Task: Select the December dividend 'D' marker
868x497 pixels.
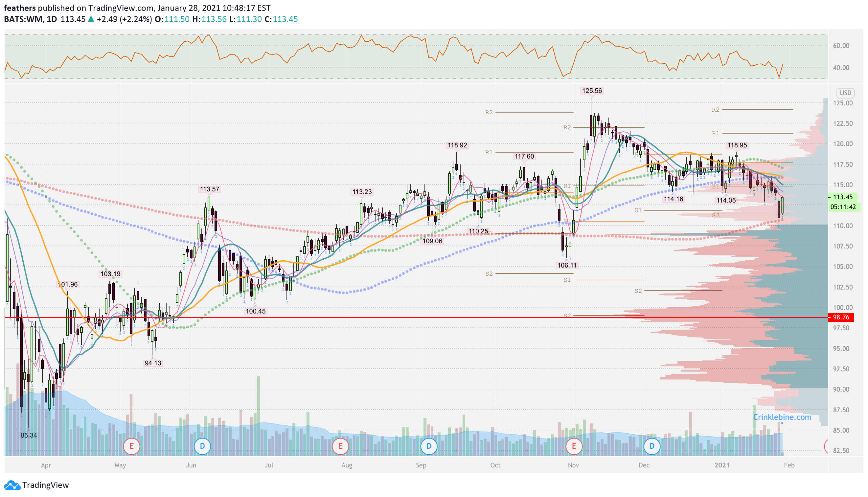Action: point(652,446)
